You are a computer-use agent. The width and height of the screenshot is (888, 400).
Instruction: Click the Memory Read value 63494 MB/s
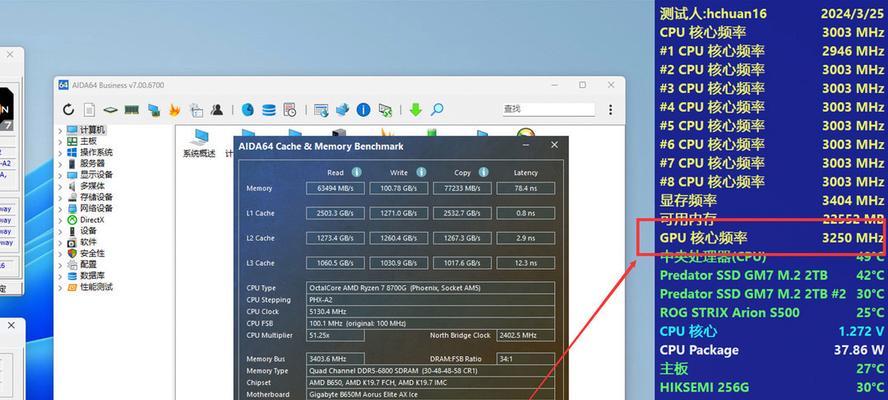tap(335, 189)
